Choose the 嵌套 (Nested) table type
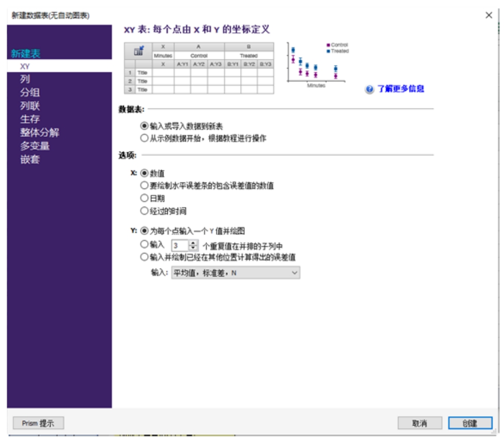The height and width of the screenshot is (444, 504). (30, 160)
